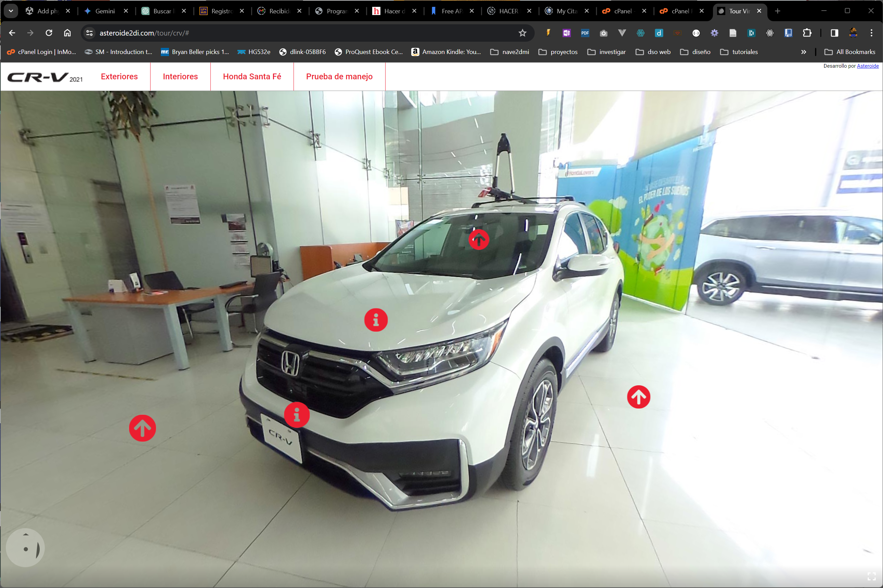Open the OneNote extension icon
Screen dimensions: 883x588
point(566,33)
